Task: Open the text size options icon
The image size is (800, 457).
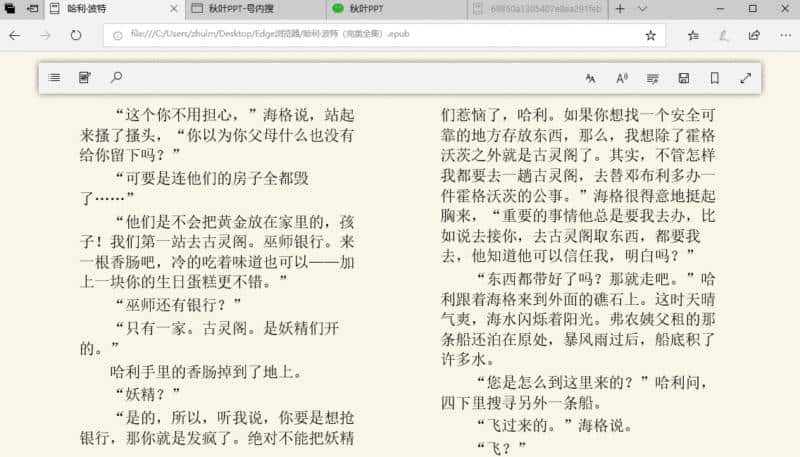Action: (x=591, y=79)
